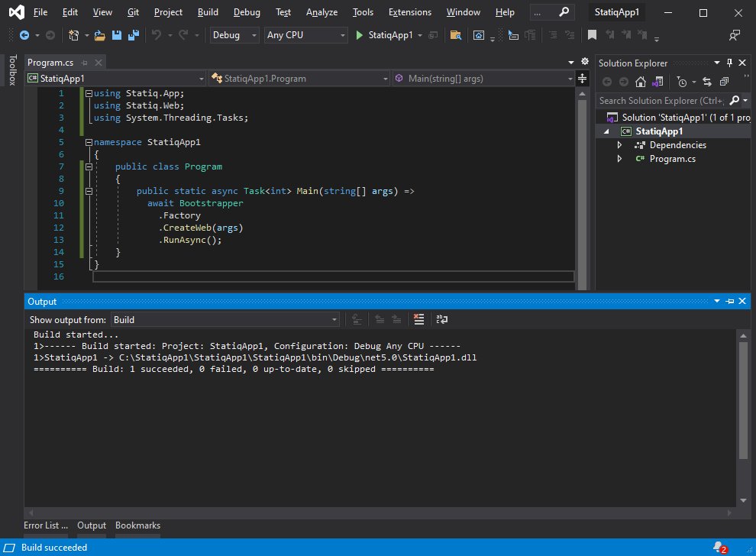Collapse the StatiqApp1 project node
The height and width of the screenshot is (556, 756).
[606, 131]
